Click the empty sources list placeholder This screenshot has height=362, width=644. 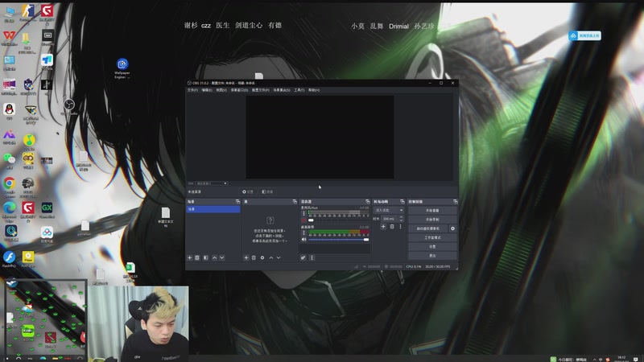coord(270,231)
